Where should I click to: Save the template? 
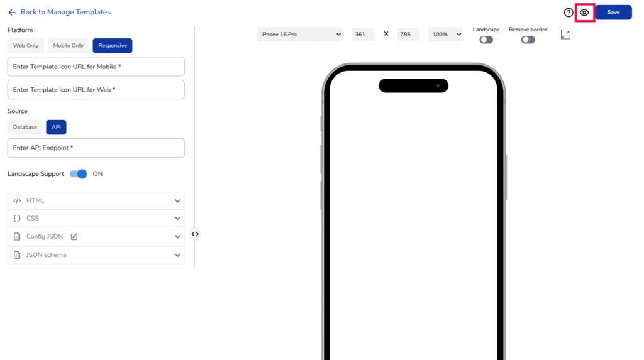click(x=613, y=13)
